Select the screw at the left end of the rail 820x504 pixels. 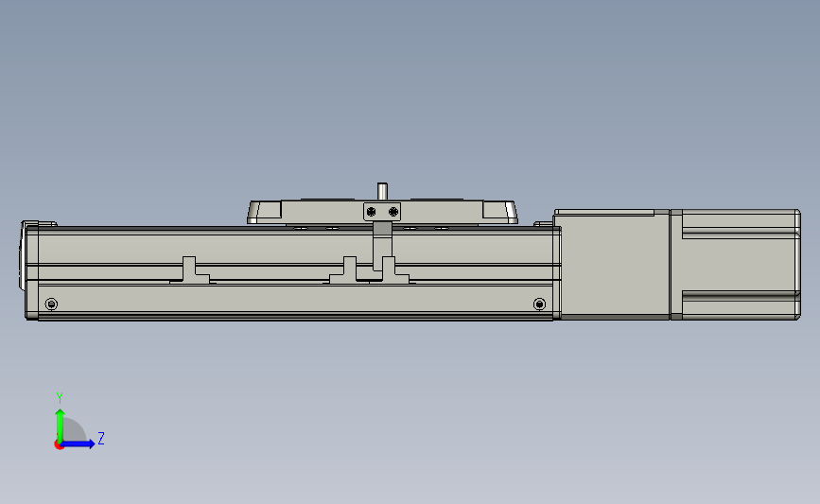point(51,304)
